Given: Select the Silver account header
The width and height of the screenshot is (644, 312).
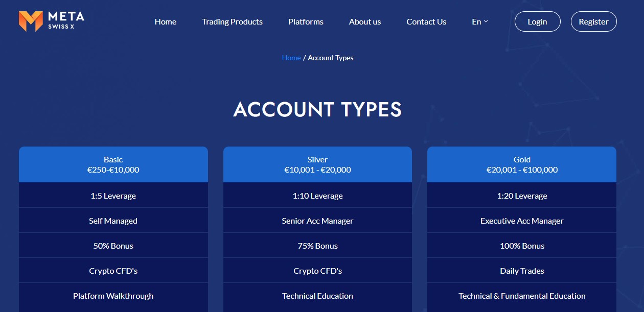Looking at the screenshot, I should coord(317,164).
